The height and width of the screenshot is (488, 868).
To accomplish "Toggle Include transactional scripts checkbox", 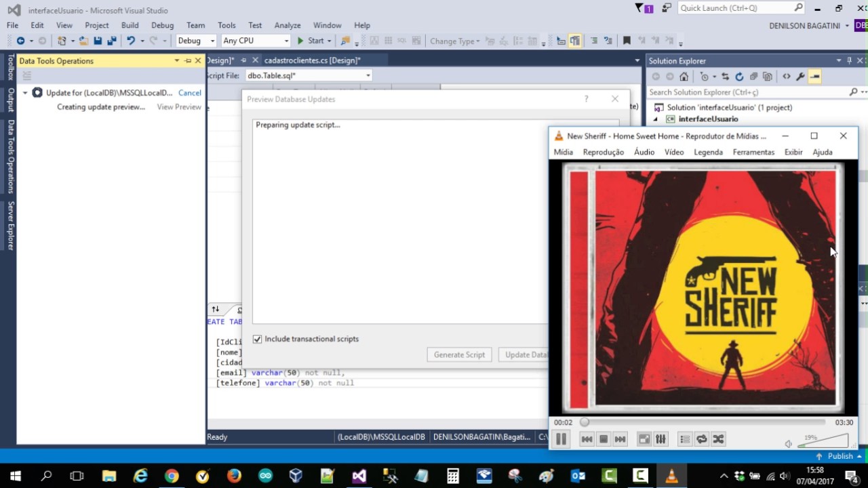I will (257, 339).
